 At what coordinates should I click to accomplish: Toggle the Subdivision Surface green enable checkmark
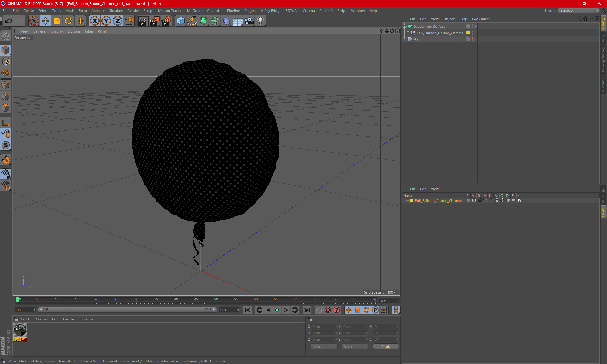click(x=475, y=27)
